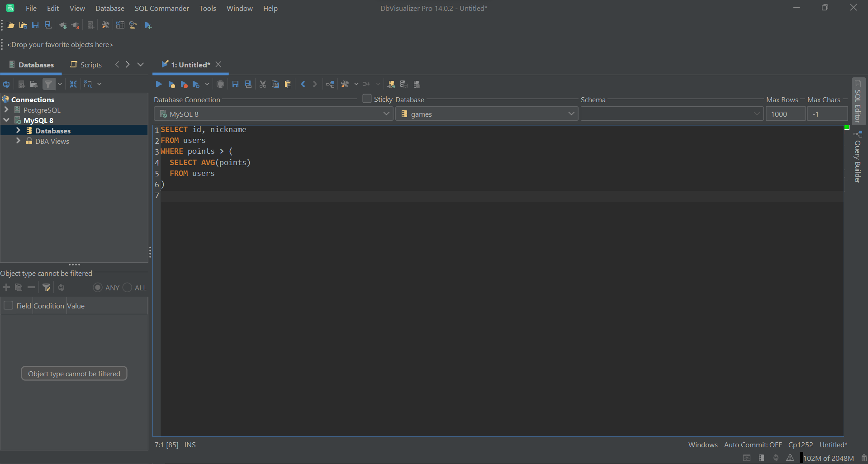Select the Cut icon in the editor toolbar
The width and height of the screenshot is (868, 464).
pos(262,84)
